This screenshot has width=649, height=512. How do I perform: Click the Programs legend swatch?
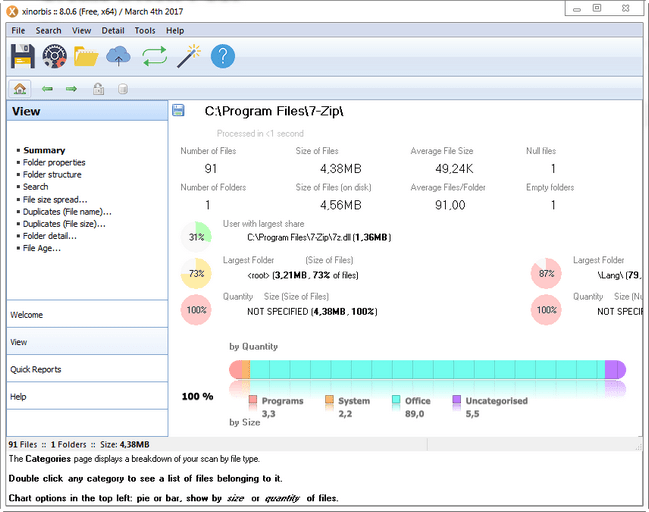(x=253, y=399)
